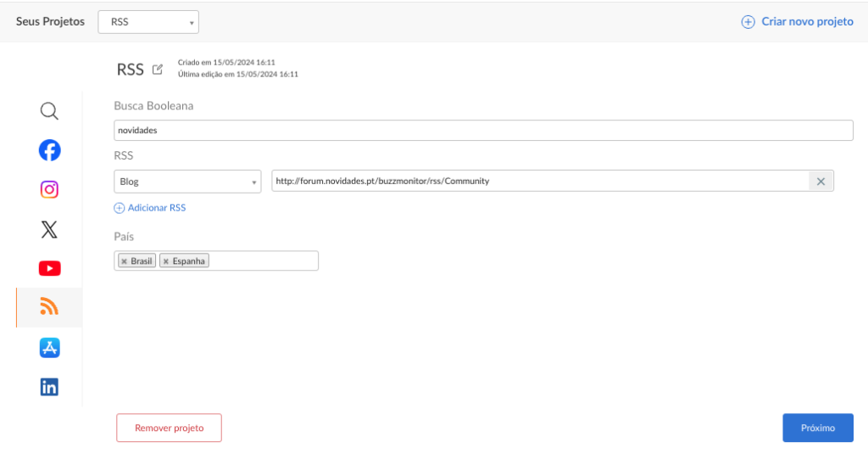Clear the RSS URL with X button
This screenshot has width=868, height=465.
pyautogui.click(x=821, y=181)
